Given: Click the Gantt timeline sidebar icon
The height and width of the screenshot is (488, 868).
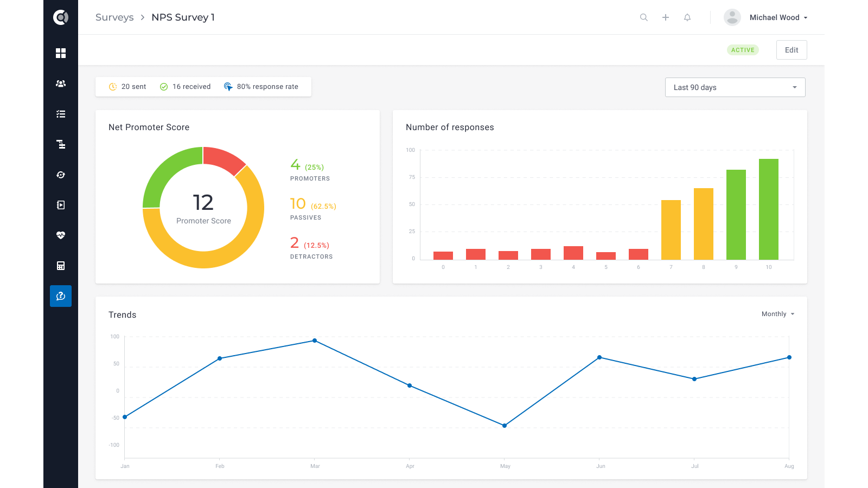Looking at the screenshot, I should [x=61, y=144].
